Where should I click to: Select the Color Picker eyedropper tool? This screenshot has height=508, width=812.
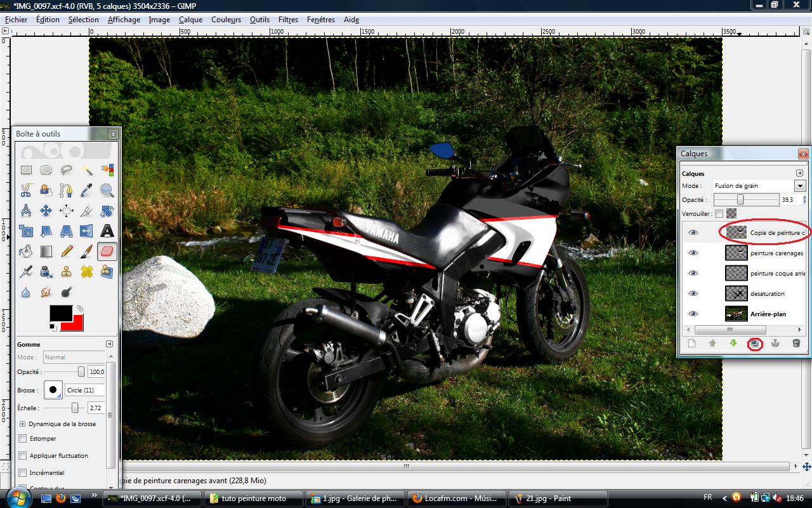[x=87, y=190]
